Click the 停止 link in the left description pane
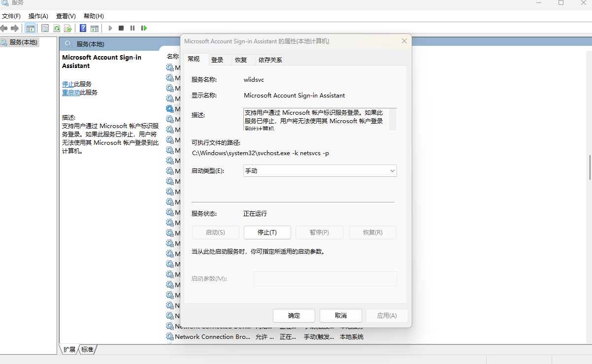The width and height of the screenshot is (592, 364). 68,84
